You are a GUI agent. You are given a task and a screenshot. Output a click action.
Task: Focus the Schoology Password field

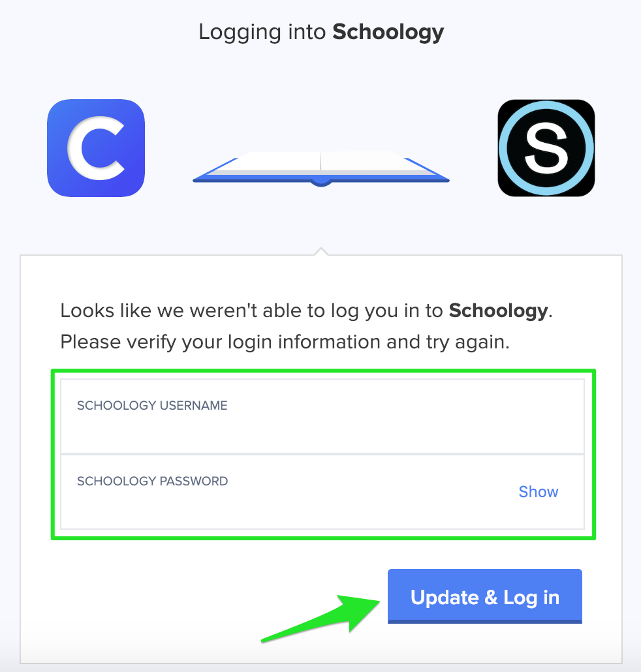[322, 492]
